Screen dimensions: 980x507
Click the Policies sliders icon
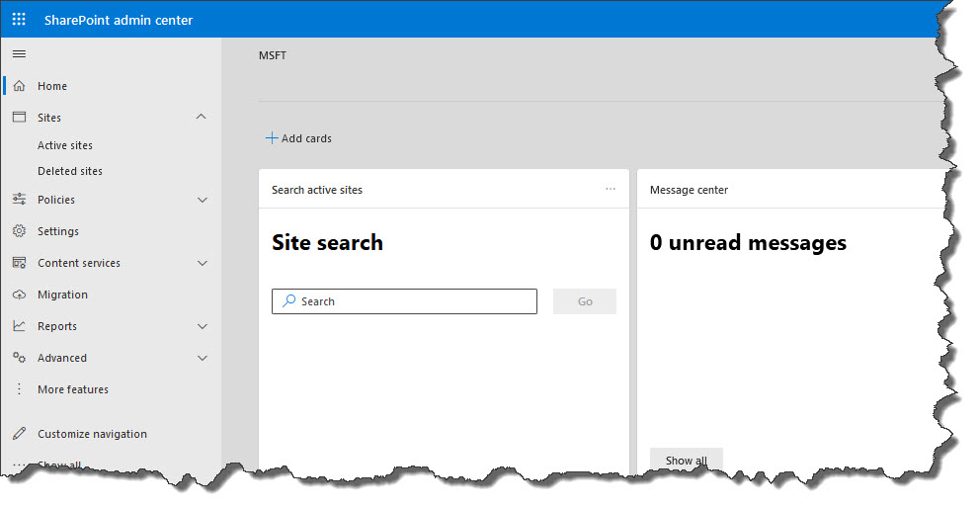[20, 199]
